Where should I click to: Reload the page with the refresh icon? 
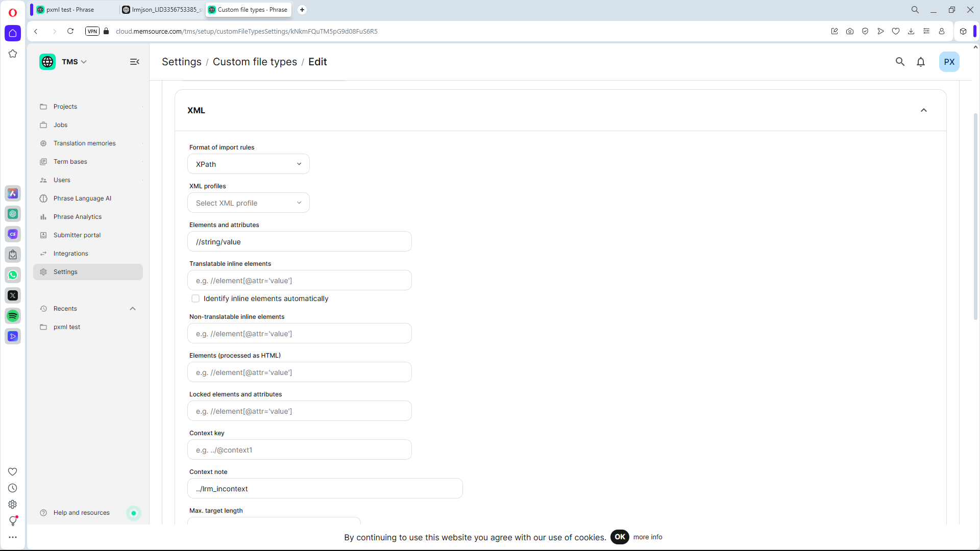[70, 31]
